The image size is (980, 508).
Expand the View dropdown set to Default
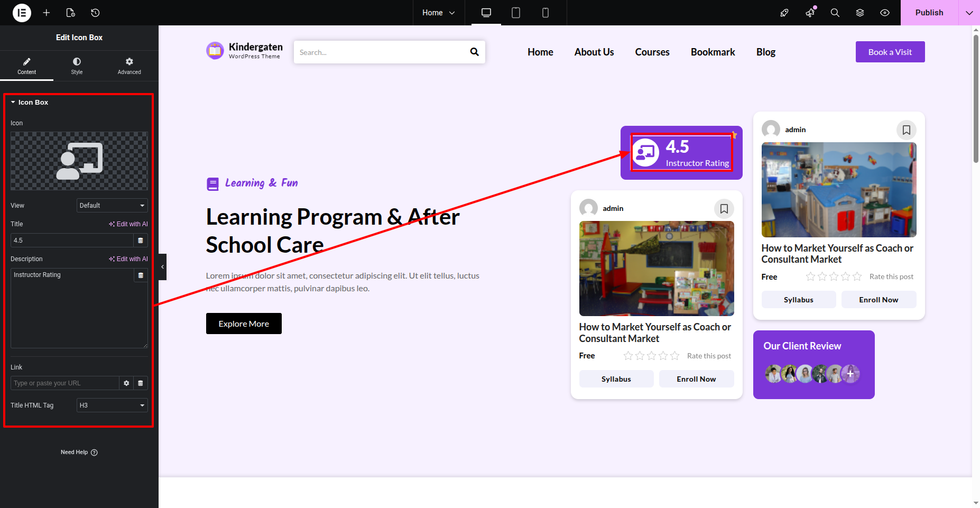pyautogui.click(x=112, y=206)
